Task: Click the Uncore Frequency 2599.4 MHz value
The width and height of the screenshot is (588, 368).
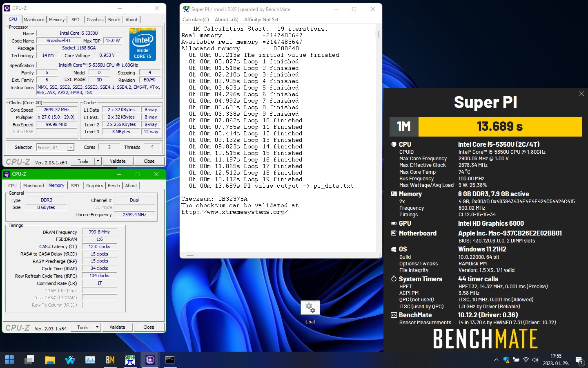Action: click(134, 215)
